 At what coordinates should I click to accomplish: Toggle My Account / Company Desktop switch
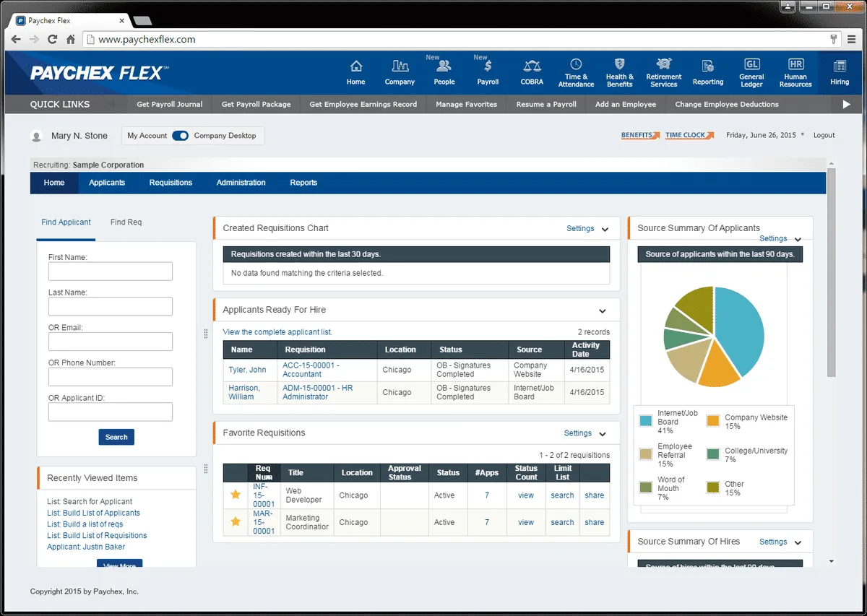point(181,135)
